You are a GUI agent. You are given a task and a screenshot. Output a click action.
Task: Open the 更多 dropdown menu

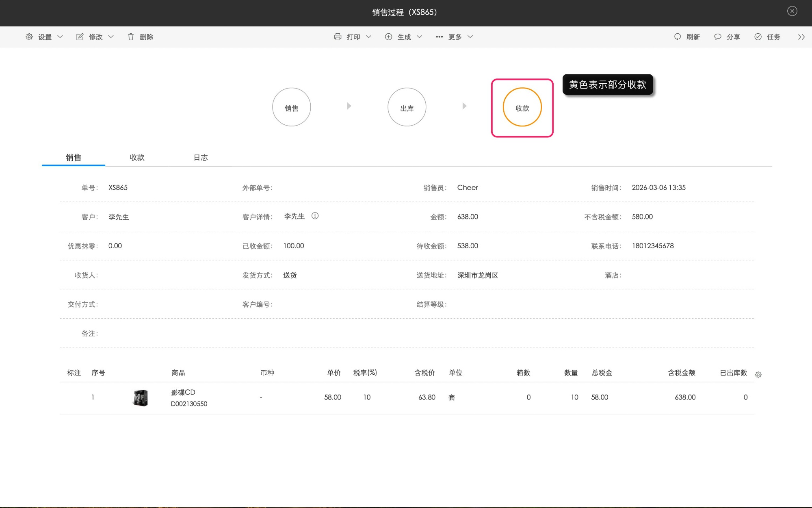click(x=454, y=37)
